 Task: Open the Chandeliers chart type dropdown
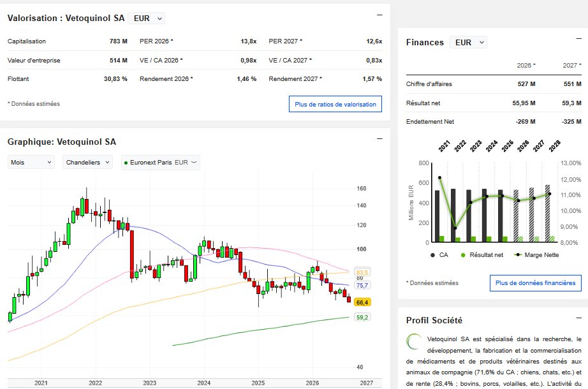point(87,163)
